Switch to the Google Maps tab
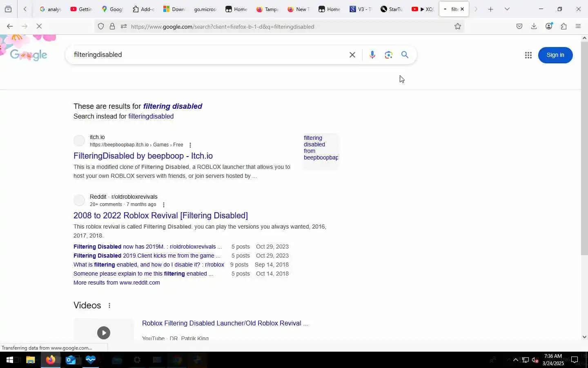 tap(112, 9)
